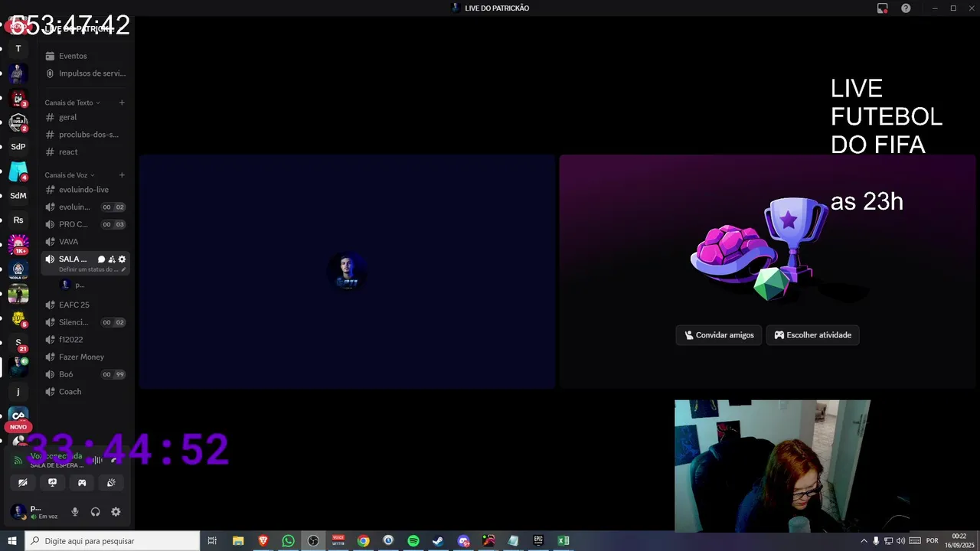Toggle the microphone mute
Viewport: 980px width, 551px height.
(75, 512)
